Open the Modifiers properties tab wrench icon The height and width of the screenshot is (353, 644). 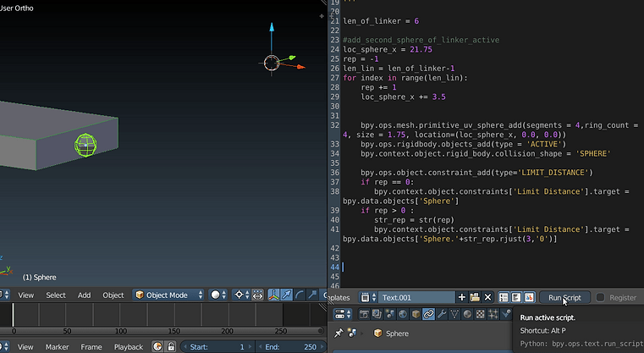(x=442, y=315)
